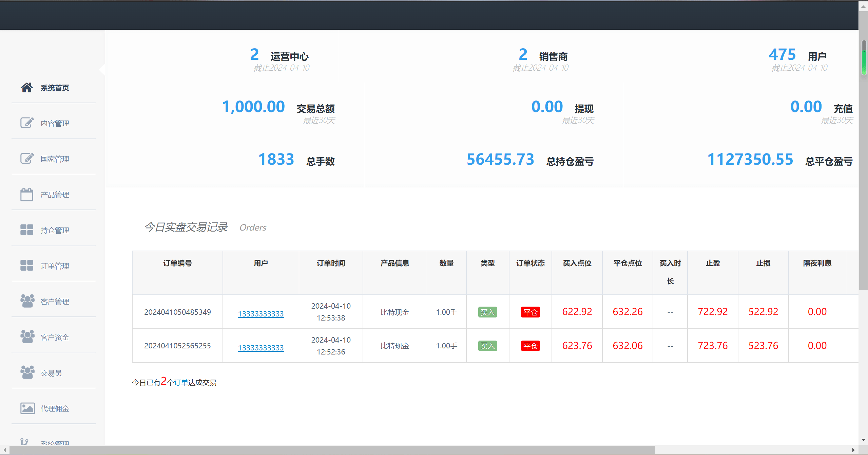Click the horizontal scrollbar right arrow
The width and height of the screenshot is (868, 455).
point(853,450)
